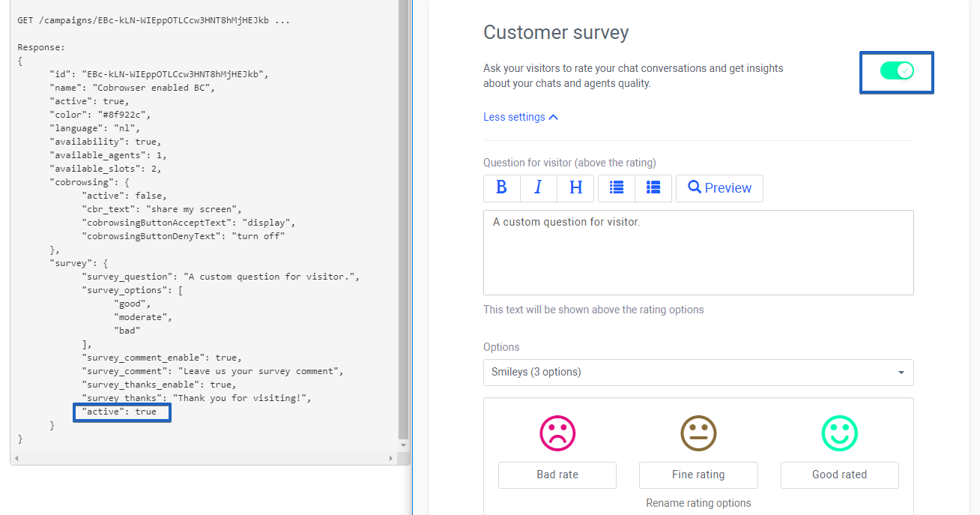Click the "survey_question" JSON line

(x=221, y=277)
